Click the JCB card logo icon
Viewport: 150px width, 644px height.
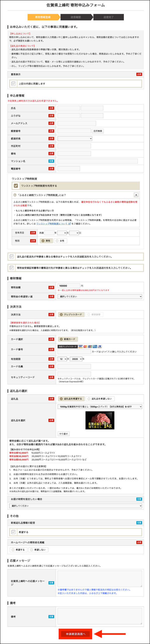pos(90,346)
